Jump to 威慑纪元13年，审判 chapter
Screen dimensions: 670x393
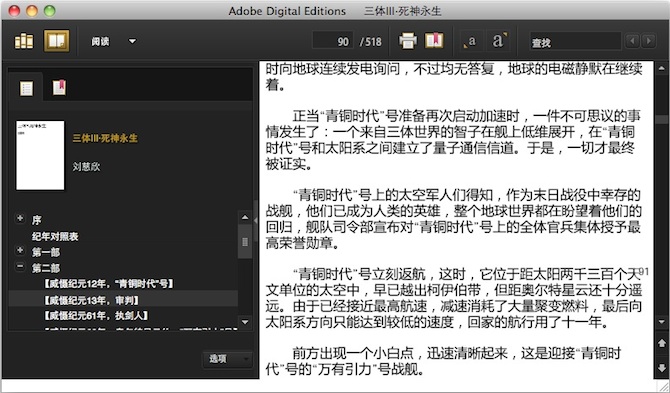[x=91, y=300]
